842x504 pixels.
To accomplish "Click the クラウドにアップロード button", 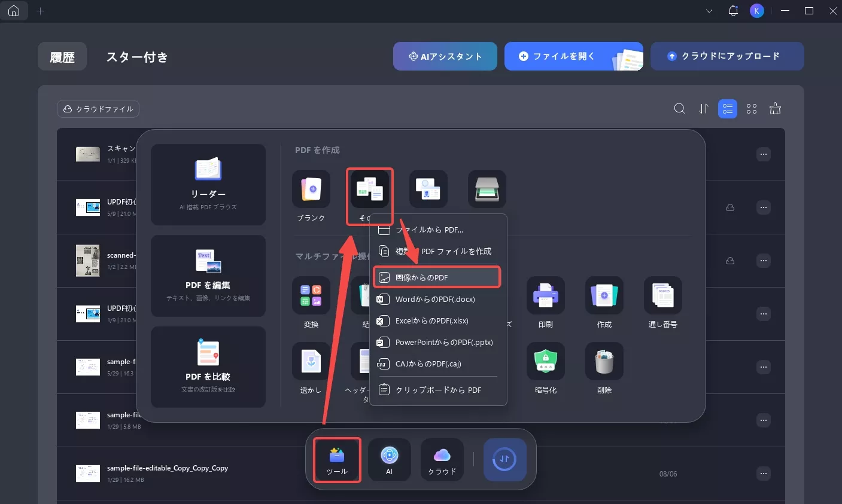I will 727,56.
